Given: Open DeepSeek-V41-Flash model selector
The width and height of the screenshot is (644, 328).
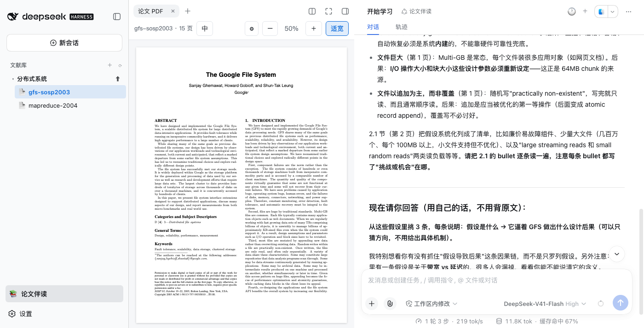Looking at the screenshot, I should coord(545,304).
